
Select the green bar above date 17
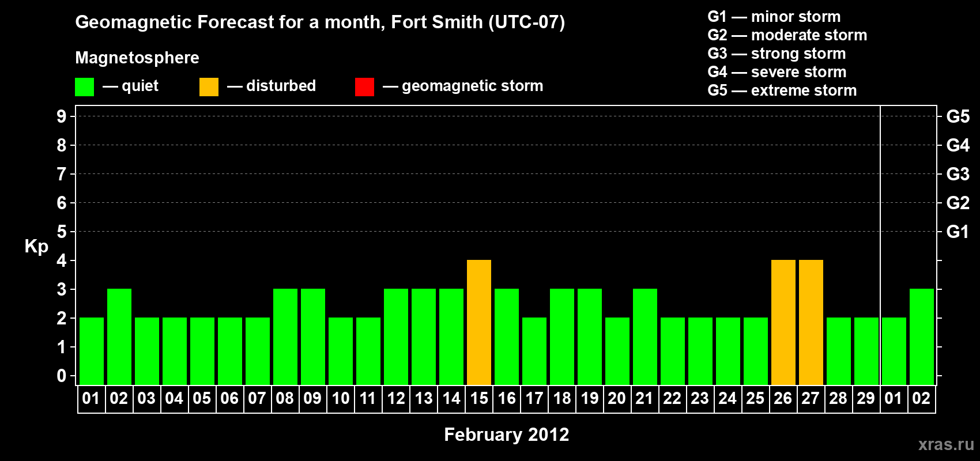pyautogui.click(x=534, y=352)
